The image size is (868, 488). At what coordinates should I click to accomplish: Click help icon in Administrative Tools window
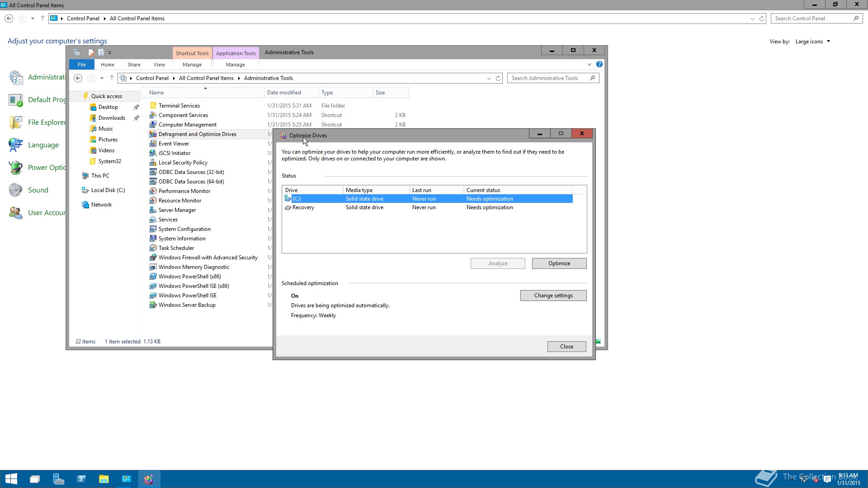click(x=599, y=65)
